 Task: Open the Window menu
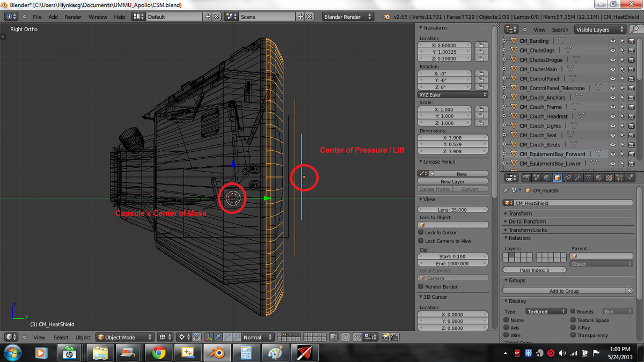pos(98,17)
